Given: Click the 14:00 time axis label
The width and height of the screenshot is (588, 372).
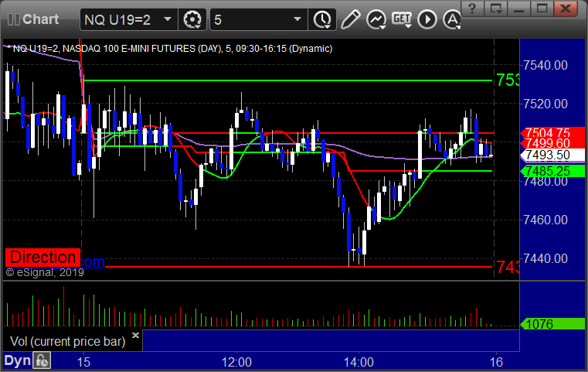Looking at the screenshot, I should coord(359,362).
